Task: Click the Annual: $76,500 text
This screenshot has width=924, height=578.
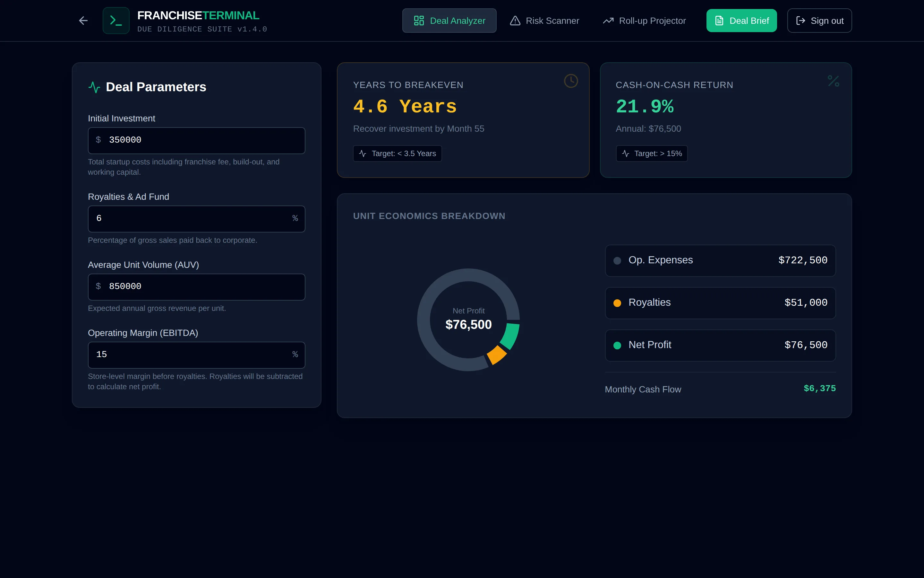Action: pos(648,129)
